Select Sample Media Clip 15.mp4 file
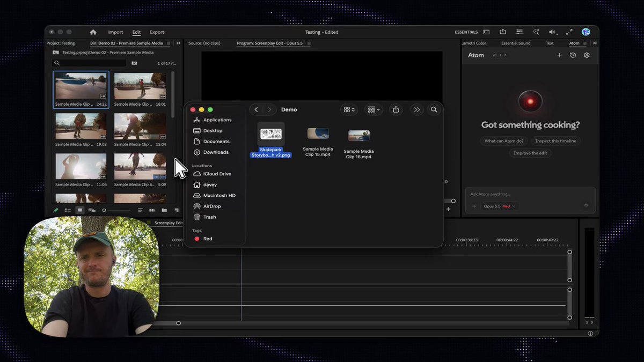 point(318,142)
